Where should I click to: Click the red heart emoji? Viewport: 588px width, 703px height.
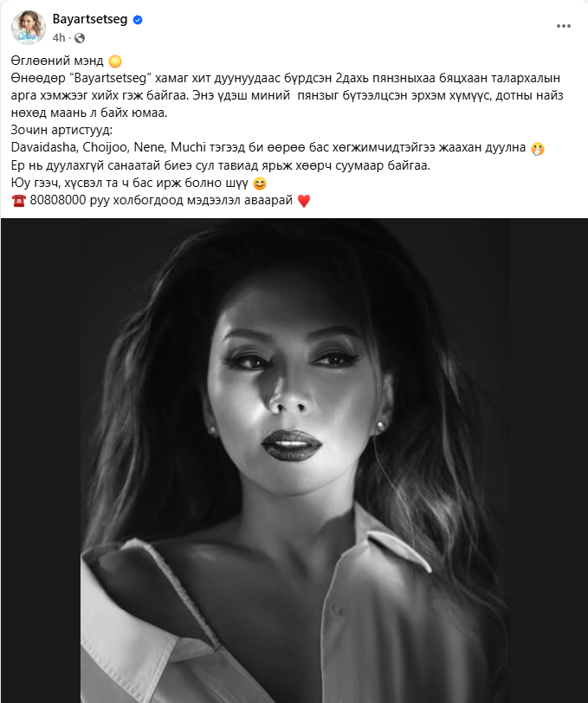[x=304, y=200]
